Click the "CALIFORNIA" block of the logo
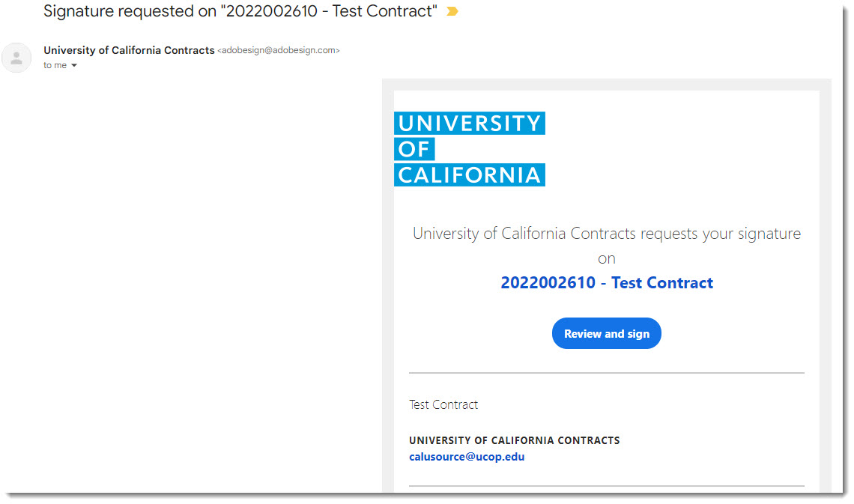This screenshot has width=854, height=504. (x=470, y=175)
